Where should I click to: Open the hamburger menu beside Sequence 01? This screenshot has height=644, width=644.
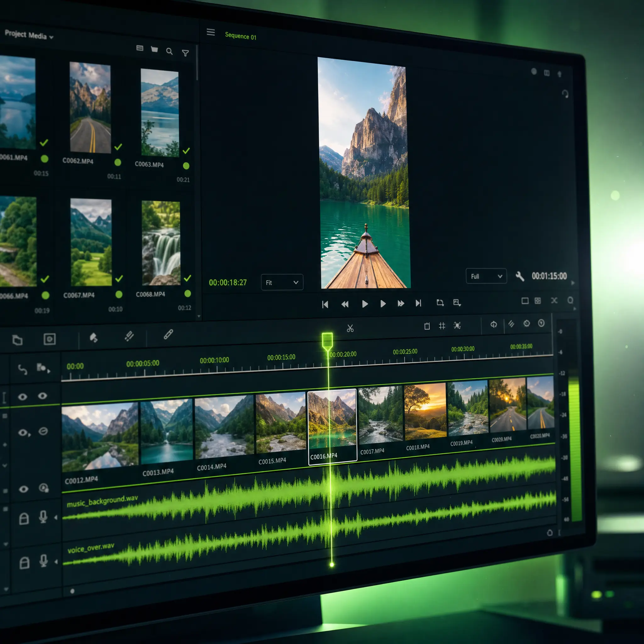click(x=211, y=32)
